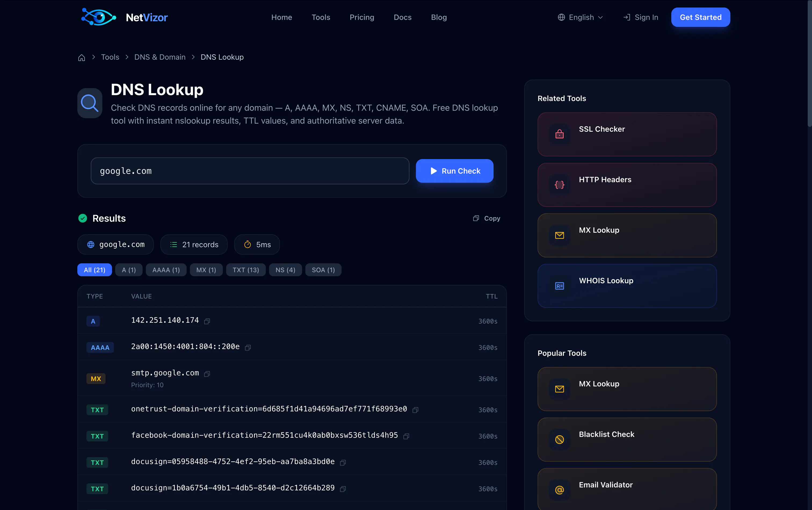Image resolution: width=812 pixels, height=510 pixels.
Task: Click the 3600s TTL of MX row
Action: click(x=488, y=379)
